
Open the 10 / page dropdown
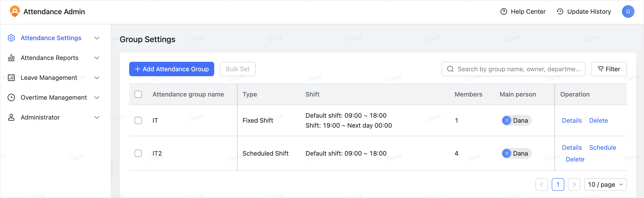[x=605, y=184]
